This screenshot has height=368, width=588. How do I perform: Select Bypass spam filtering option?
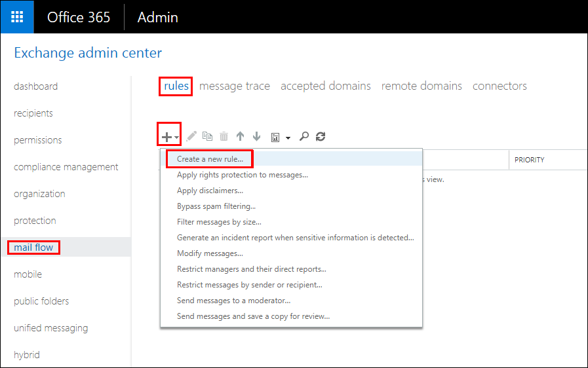[291, 206]
